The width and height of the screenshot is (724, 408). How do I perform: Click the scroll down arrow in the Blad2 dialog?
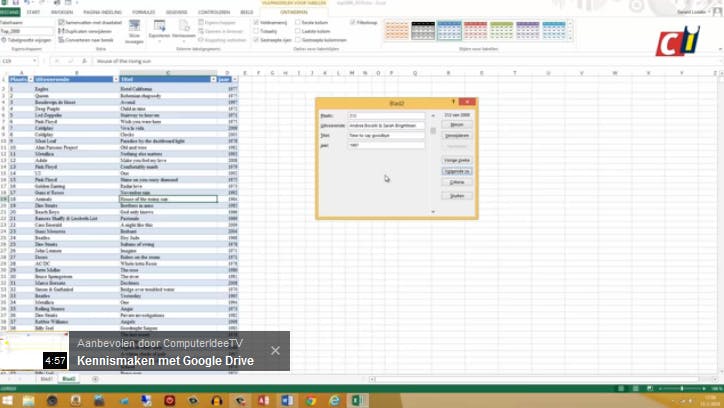[433, 212]
